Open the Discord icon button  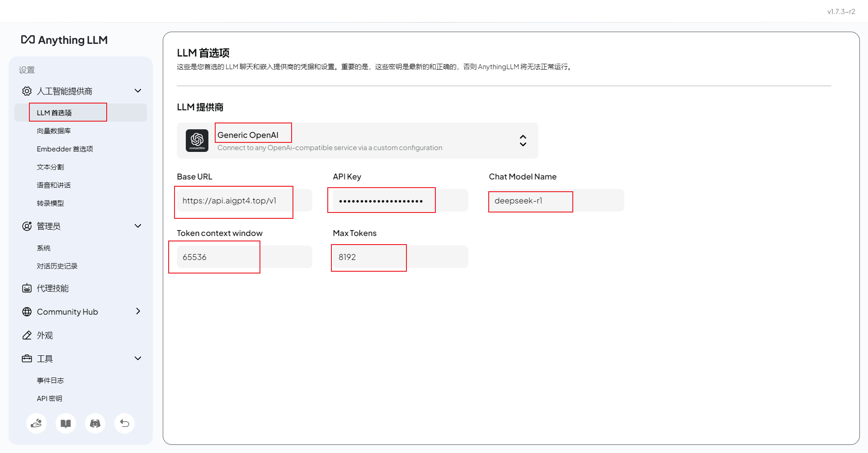[95, 424]
